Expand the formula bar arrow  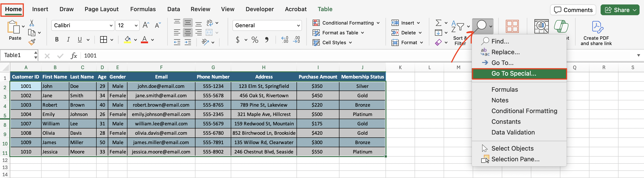[x=638, y=55]
